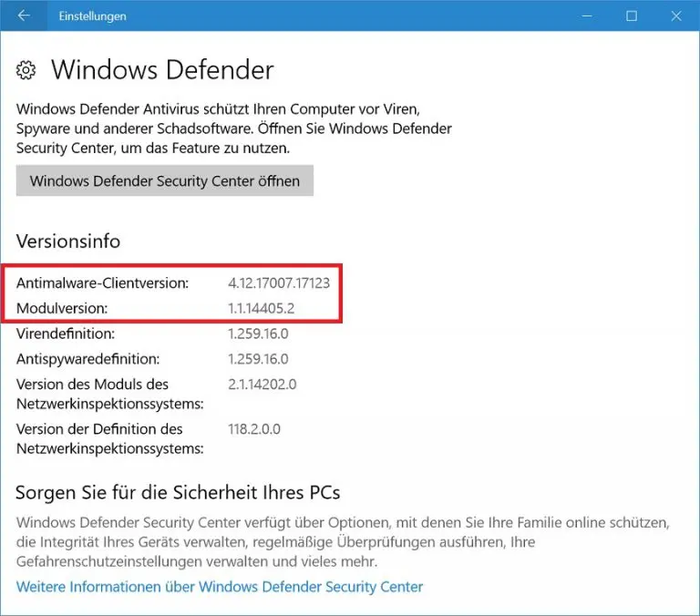Image resolution: width=700 pixels, height=616 pixels.
Task: Click the gear icon beside Windows Defender heading
Action: [x=27, y=70]
